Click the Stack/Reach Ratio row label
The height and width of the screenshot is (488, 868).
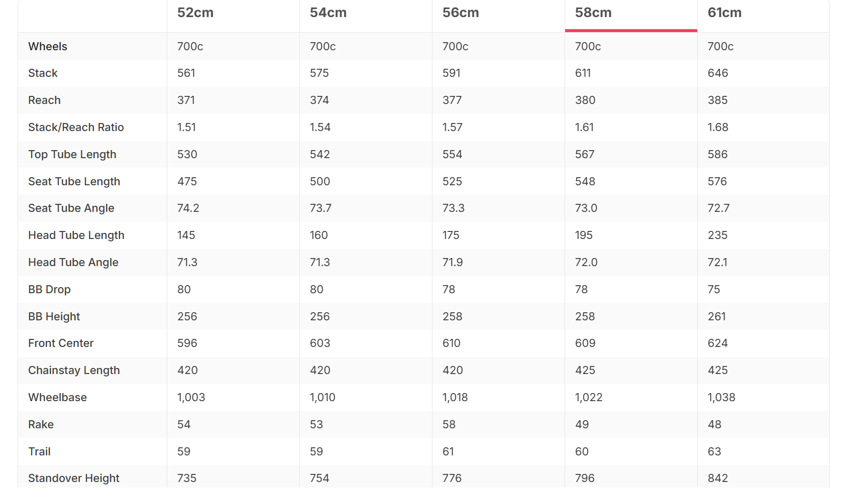76,128
